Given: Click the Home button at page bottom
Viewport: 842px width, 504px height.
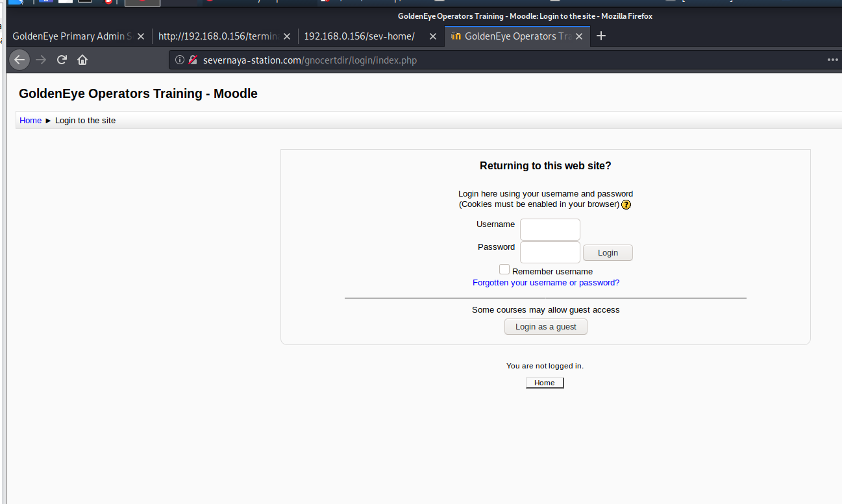Looking at the screenshot, I should pyautogui.click(x=545, y=383).
